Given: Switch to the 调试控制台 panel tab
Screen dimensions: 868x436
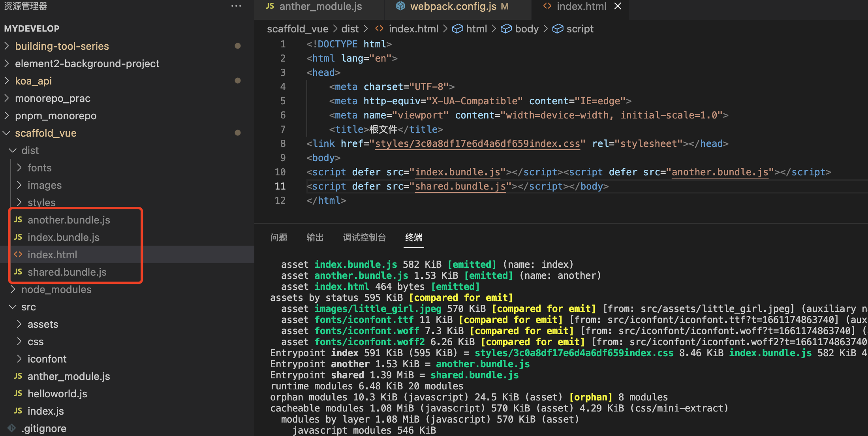Looking at the screenshot, I should pos(364,237).
